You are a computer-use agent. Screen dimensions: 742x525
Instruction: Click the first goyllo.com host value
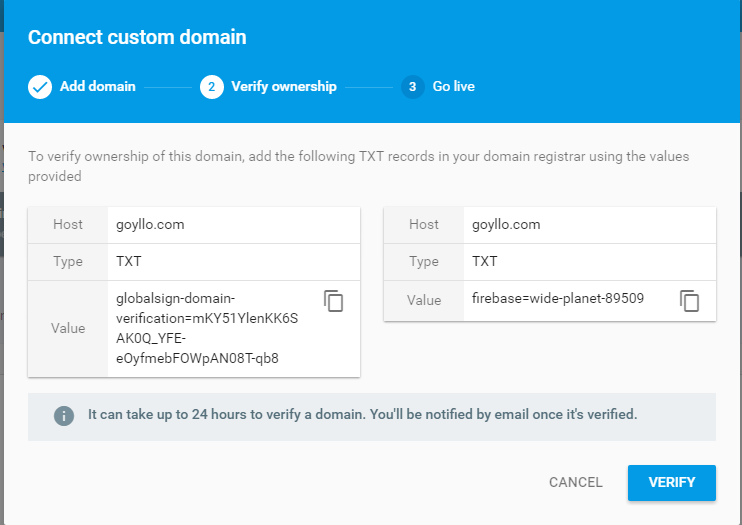click(x=150, y=224)
